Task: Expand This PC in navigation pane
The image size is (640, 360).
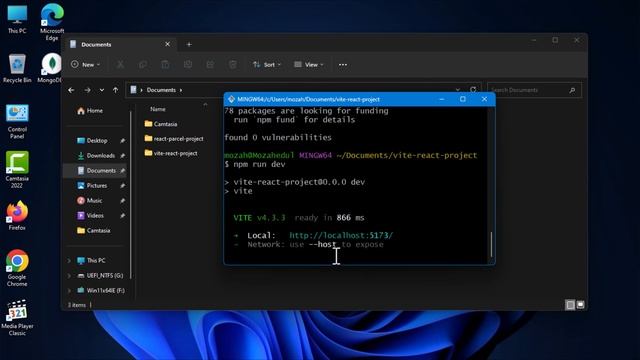Action: [x=69, y=260]
